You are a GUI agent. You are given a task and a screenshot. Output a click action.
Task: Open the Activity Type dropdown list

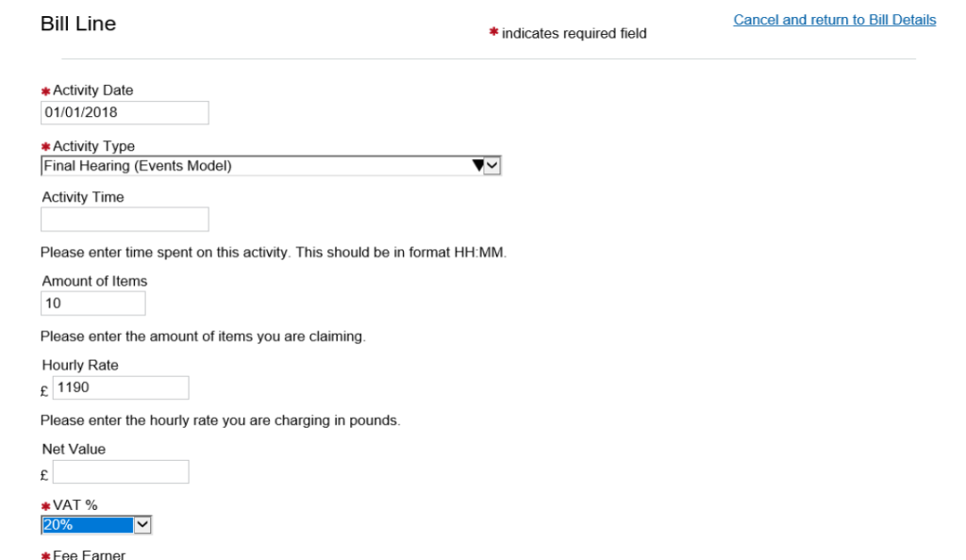click(x=270, y=166)
